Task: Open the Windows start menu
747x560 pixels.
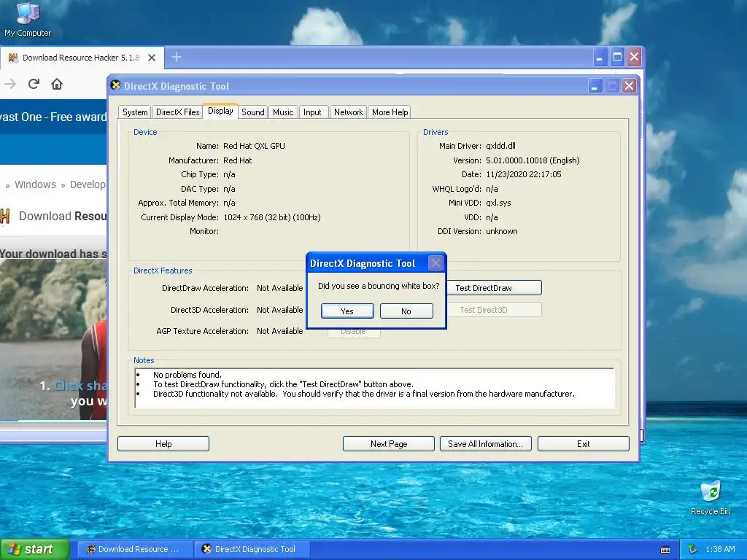Action: pyautogui.click(x=35, y=549)
